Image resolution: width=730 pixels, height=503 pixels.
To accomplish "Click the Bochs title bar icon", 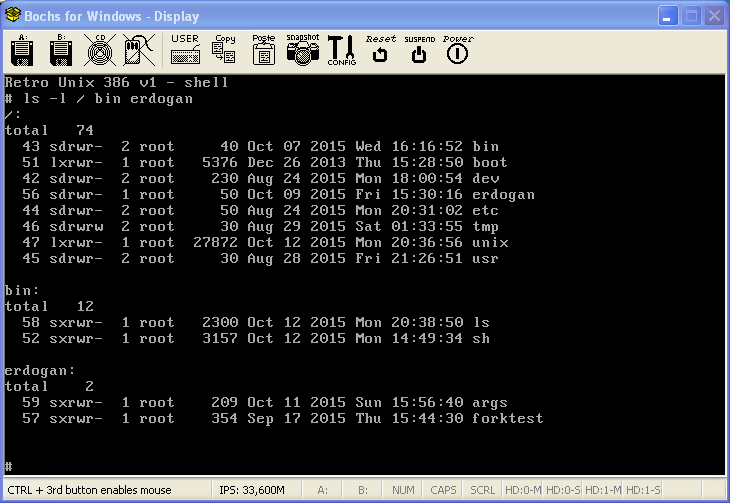I will tap(14, 16).
